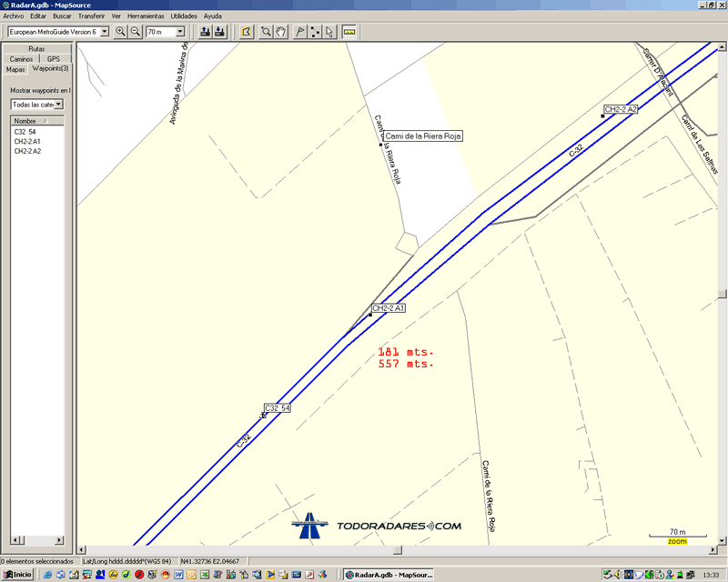
Task: Activate the zoom tool with magnifier cursor
Action: pos(266,32)
